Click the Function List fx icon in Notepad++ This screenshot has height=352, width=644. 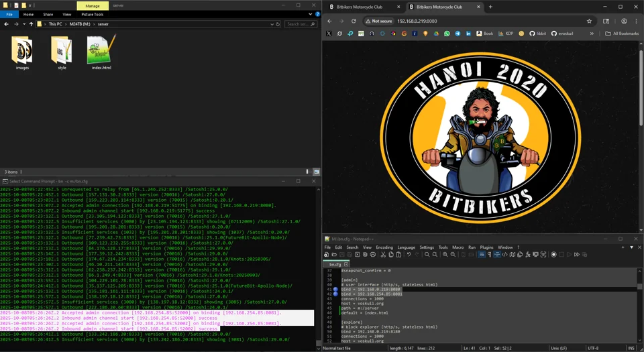(x=528, y=255)
